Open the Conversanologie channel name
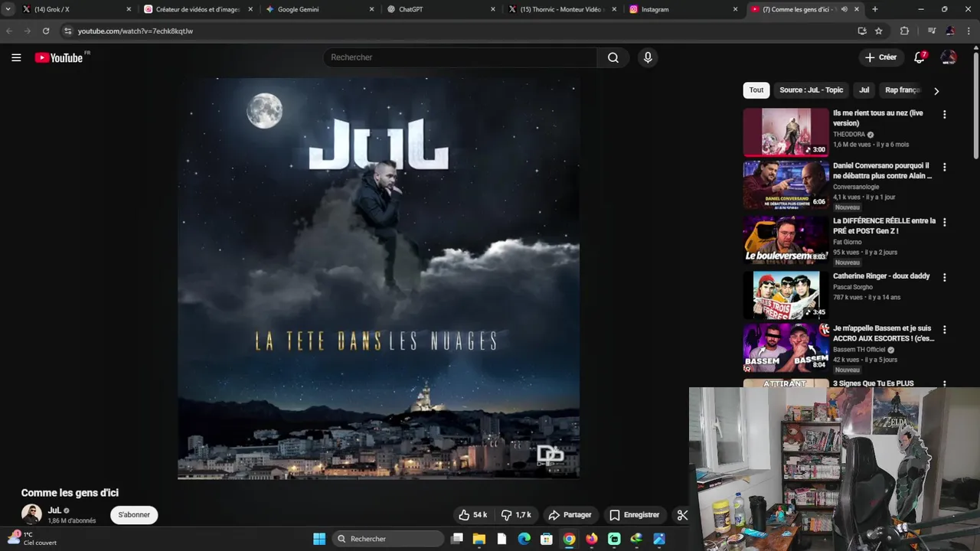The height and width of the screenshot is (551, 980). (x=856, y=187)
